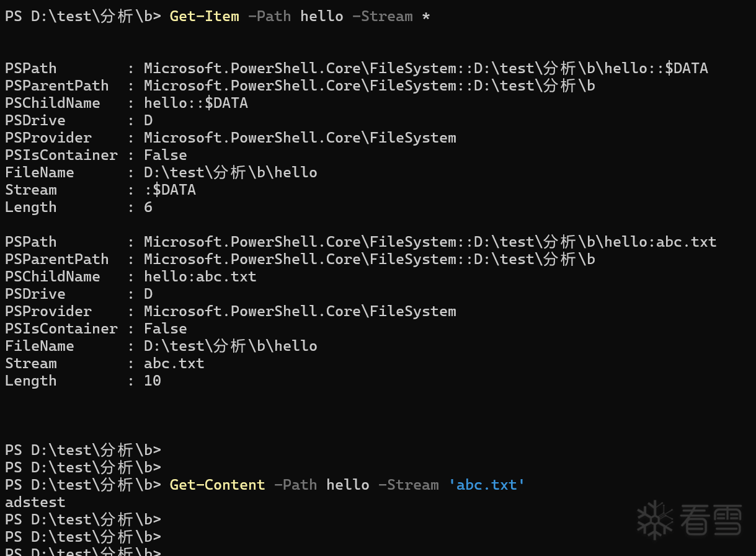Click PSChildName value hello::$DATA

tap(196, 103)
